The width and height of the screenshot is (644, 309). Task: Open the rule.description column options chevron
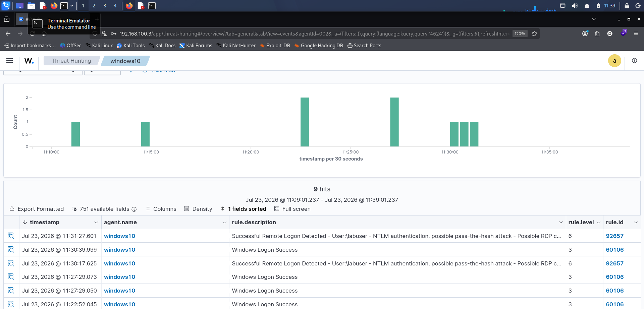tap(561, 222)
